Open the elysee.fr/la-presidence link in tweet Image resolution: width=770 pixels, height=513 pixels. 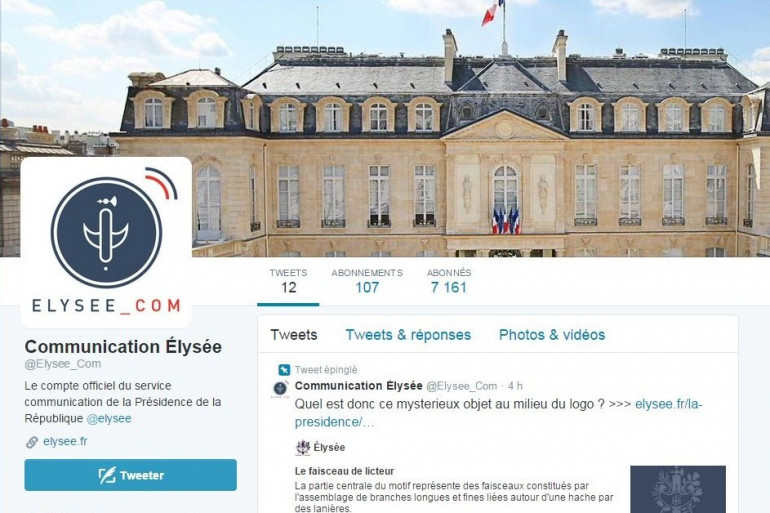[x=498, y=413]
